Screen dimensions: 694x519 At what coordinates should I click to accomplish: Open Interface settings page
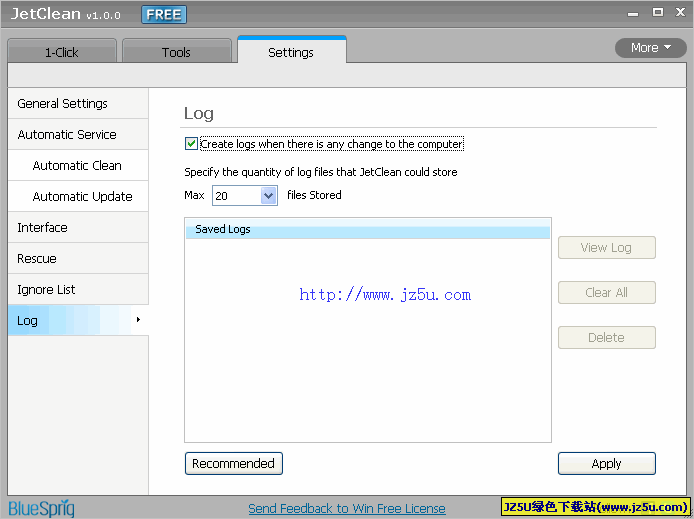[78, 227]
